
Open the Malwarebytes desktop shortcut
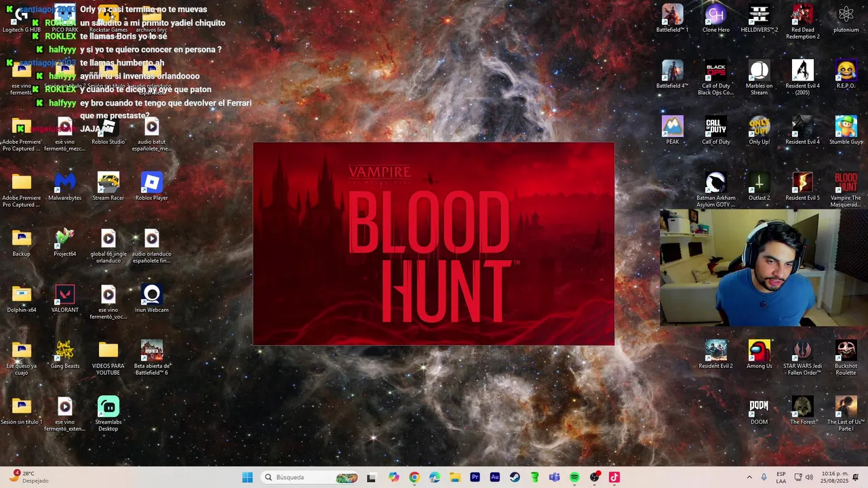[x=64, y=186]
